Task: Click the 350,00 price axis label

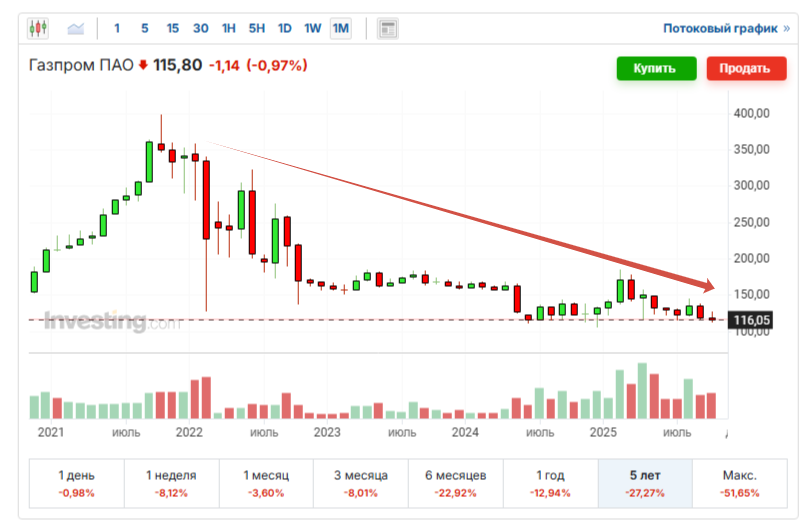Action: [x=751, y=149]
